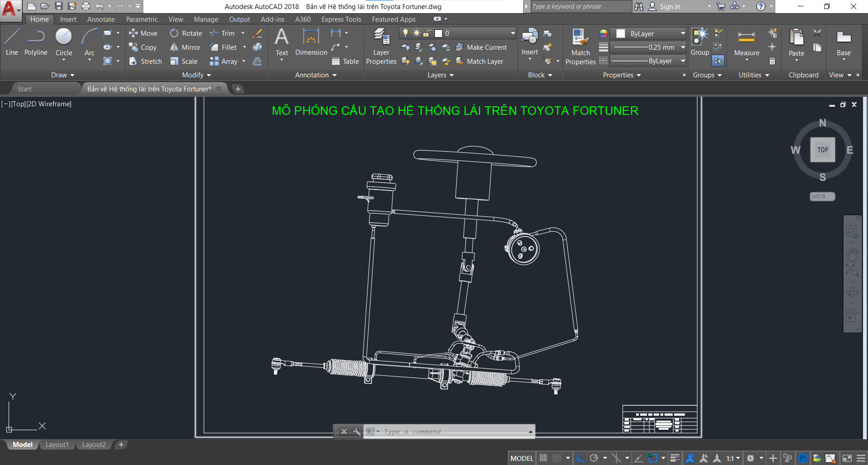Click the Insert block icon
Image resolution: width=868 pixels, height=465 pixels.
pyautogui.click(x=529, y=42)
